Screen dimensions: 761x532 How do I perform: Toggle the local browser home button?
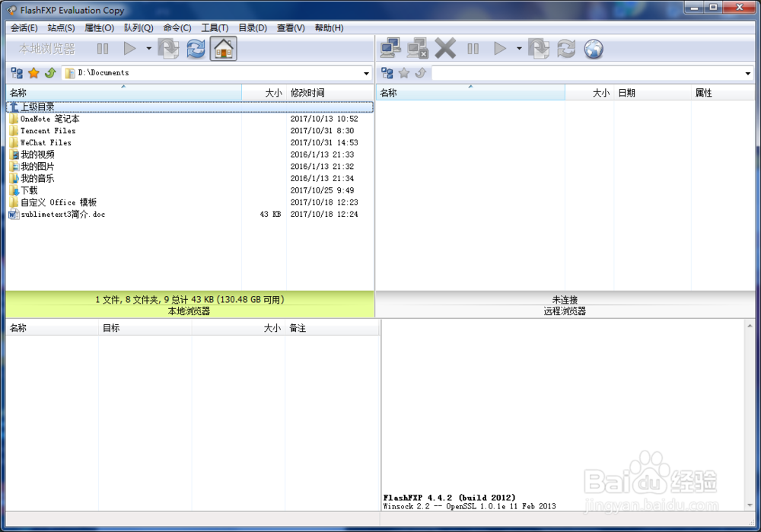pyautogui.click(x=224, y=49)
